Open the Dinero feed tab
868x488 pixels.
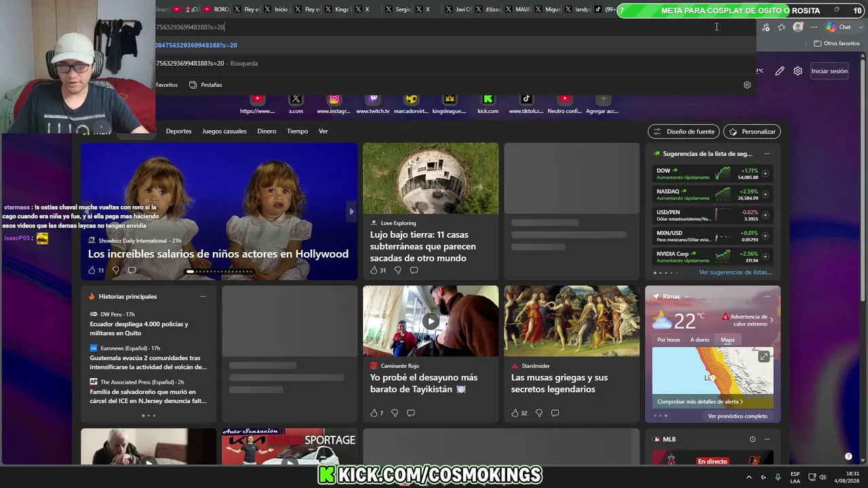[267, 131]
